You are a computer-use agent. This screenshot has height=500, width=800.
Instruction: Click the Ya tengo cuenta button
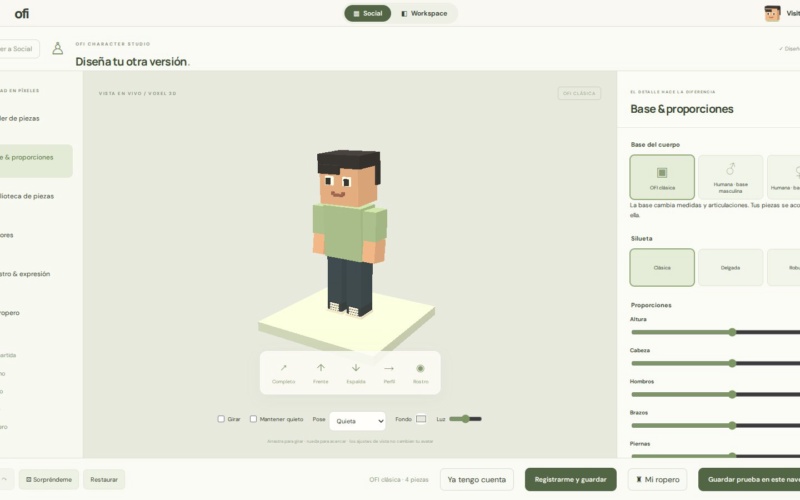pos(477,480)
